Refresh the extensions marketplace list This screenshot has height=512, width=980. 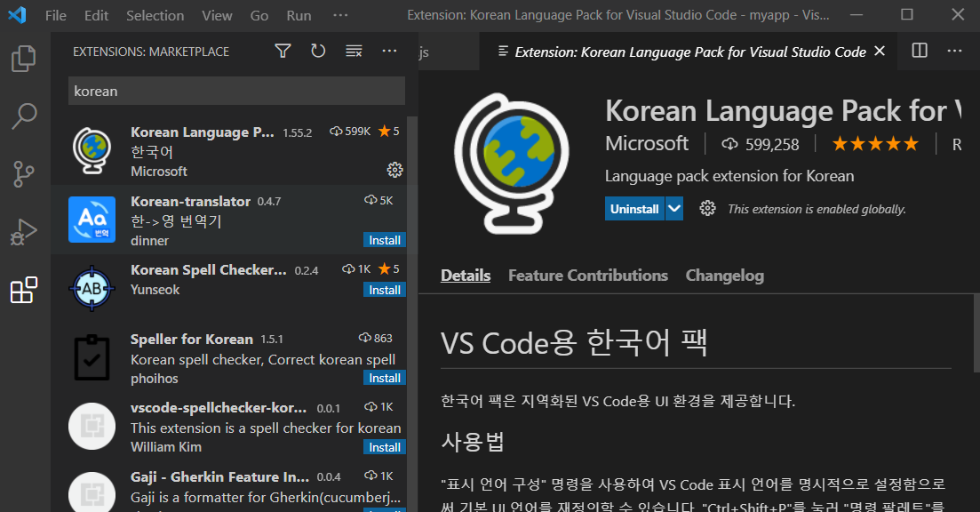(x=318, y=52)
